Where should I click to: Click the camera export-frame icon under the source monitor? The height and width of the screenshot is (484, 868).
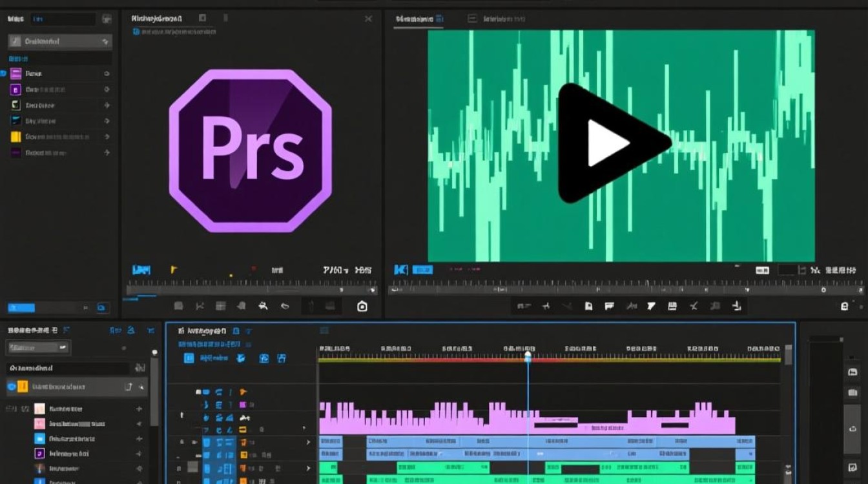click(x=362, y=307)
